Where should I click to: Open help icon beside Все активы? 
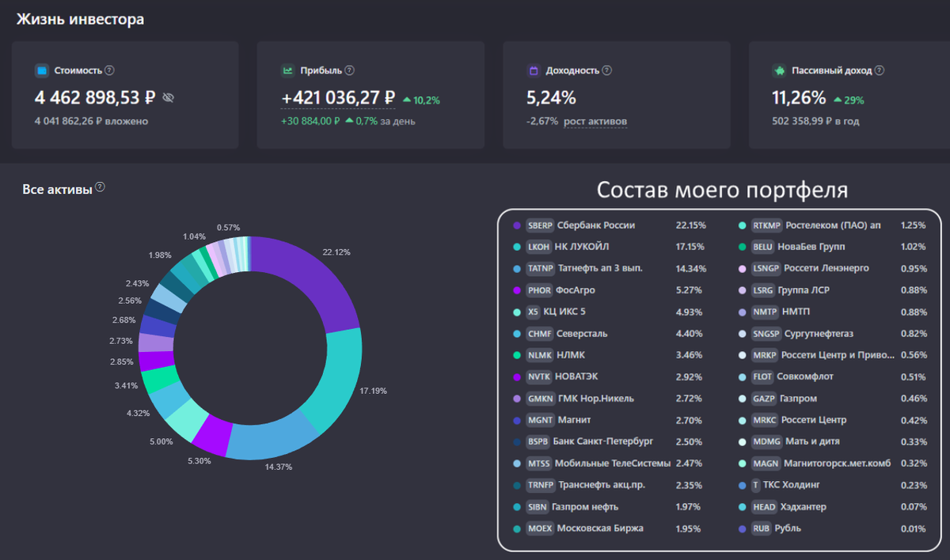click(x=100, y=188)
